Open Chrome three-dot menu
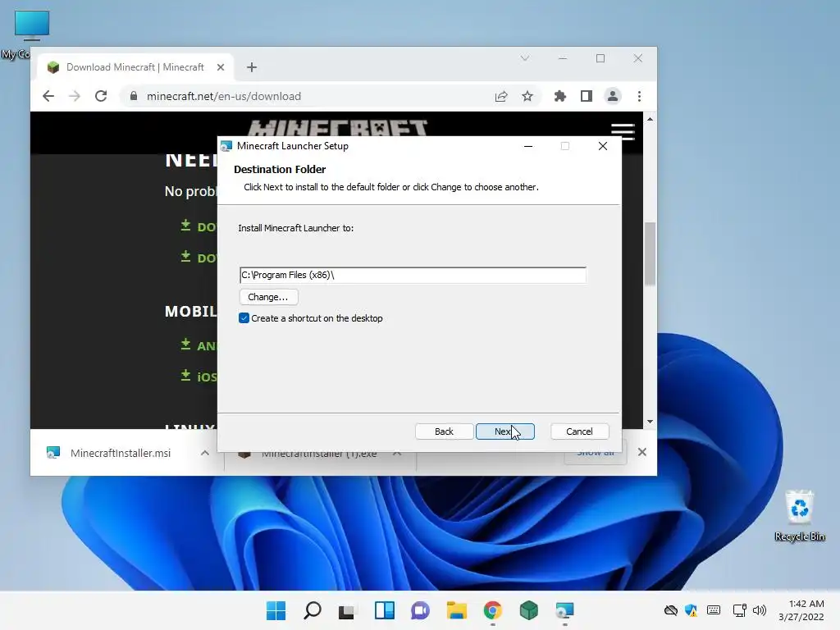Image resolution: width=840 pixels, height=630 pixels. coord(639,97)
